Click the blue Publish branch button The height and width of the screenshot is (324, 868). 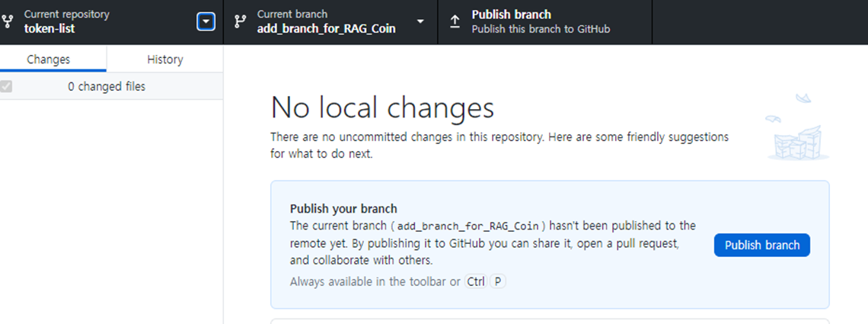pyautogui.click(x=762, y=245)
